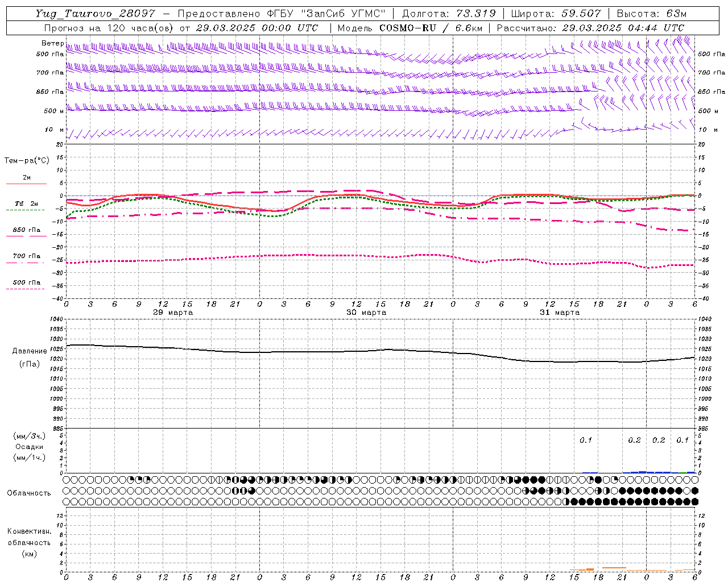Screen dimensions: 728x582
Task: Click the 31 марта date label
Action: [x=560, y=313]
